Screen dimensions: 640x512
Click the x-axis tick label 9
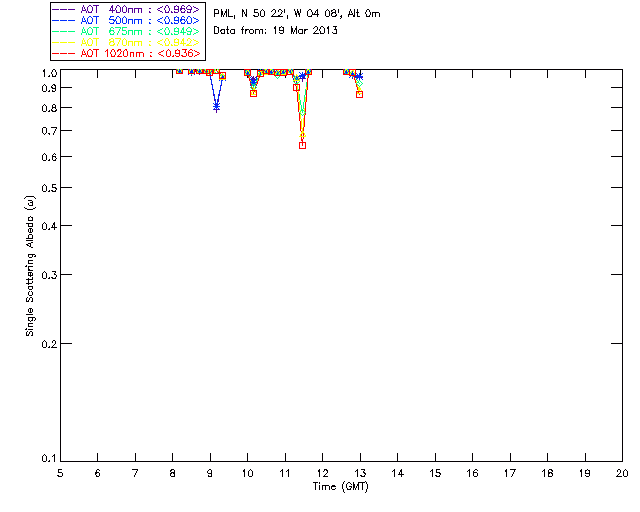point(210,473)
